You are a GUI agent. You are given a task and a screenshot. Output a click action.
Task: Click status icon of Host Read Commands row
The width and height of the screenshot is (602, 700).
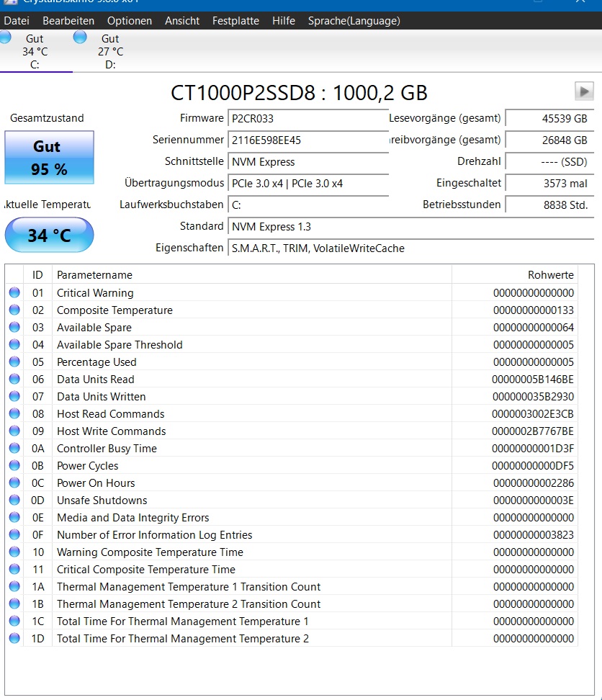[14, 413]
